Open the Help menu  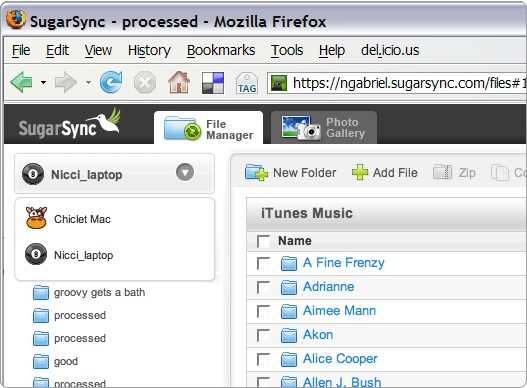pos(332,51)
